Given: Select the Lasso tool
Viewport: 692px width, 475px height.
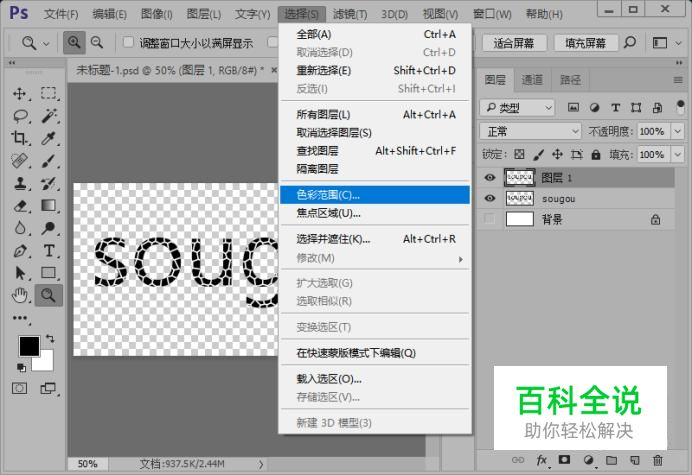Looking at the screenshot, I should [20, 116].
